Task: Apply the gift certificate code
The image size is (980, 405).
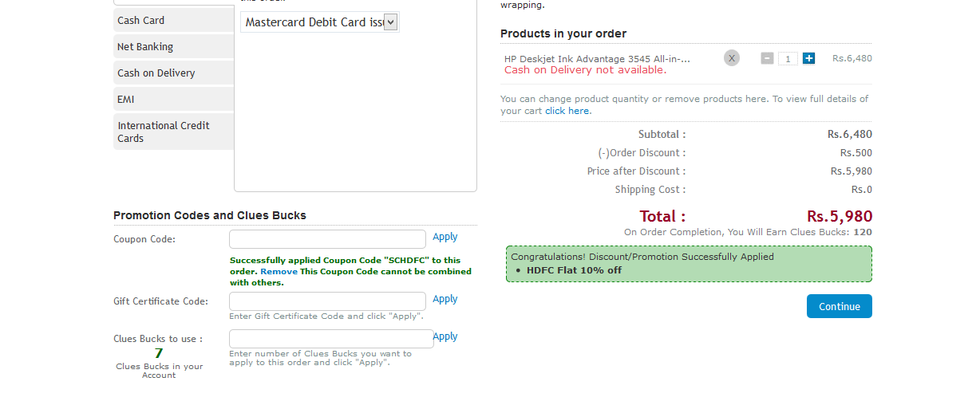Action: pos(445,299)
